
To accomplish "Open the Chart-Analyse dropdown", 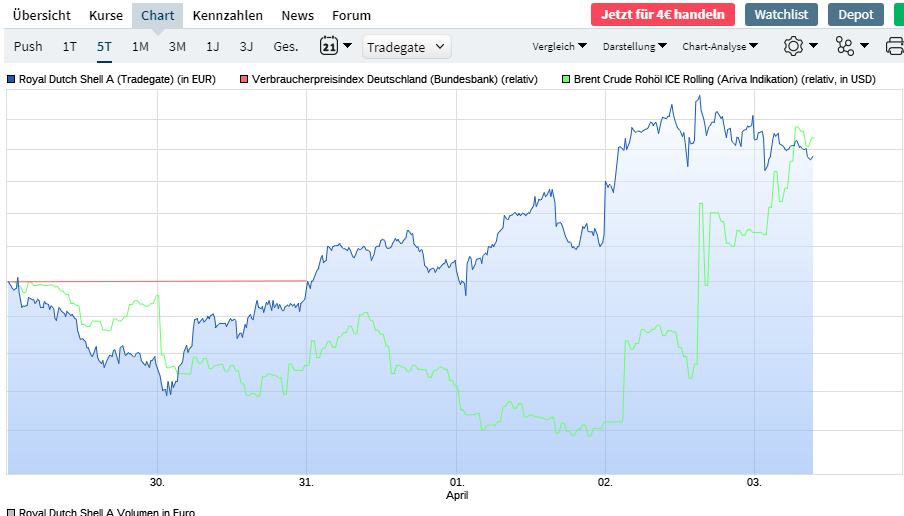I will 719,46.
